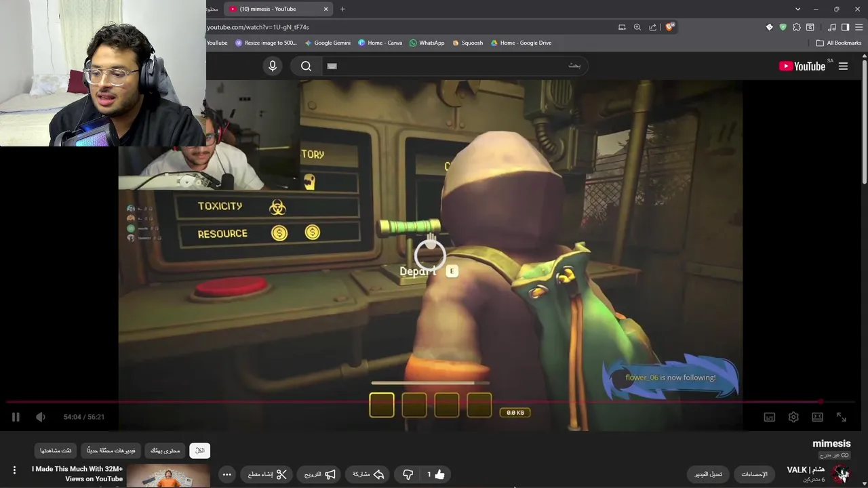Toggle the browser sidebar panel
This screenshot has width=868, height=488.
(x=845, y=27)
